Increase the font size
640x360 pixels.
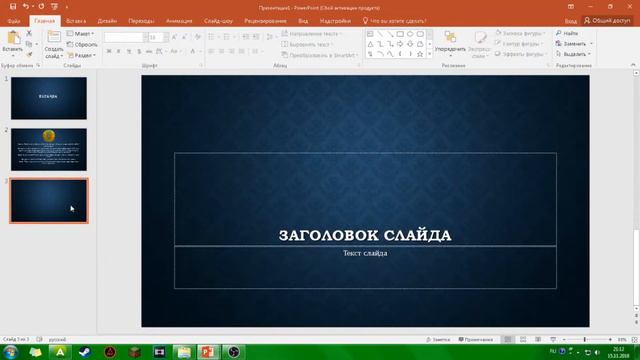(x=175, y=37)
